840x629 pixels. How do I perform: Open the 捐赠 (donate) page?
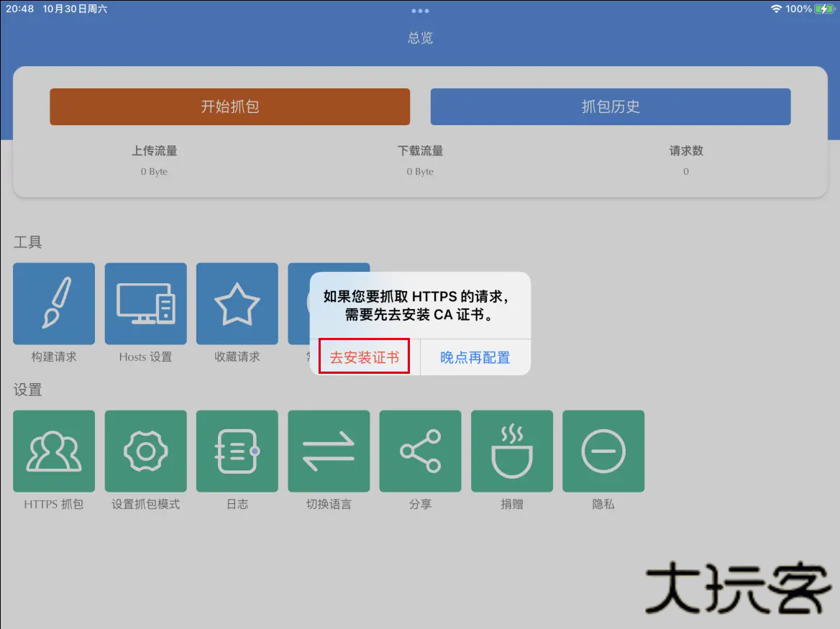click(512, 451)
